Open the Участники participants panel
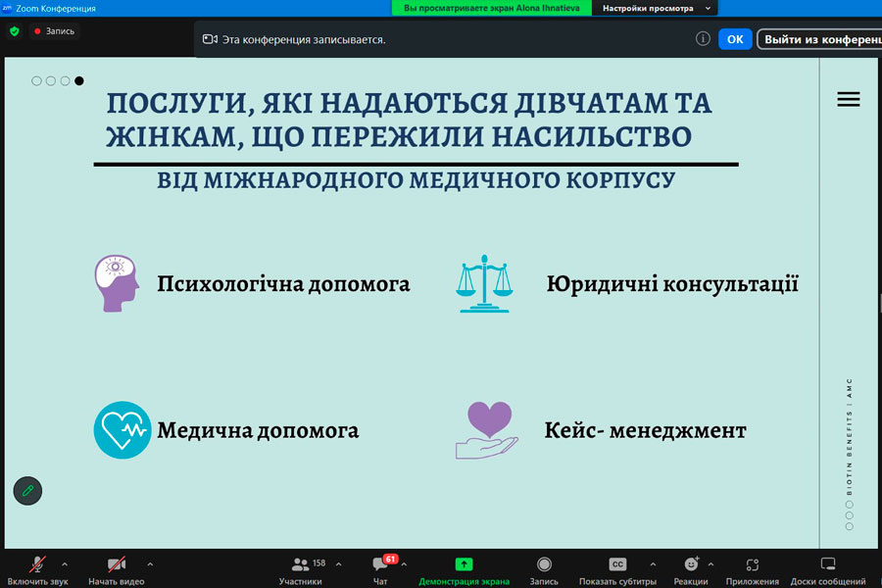Screen dimensions: 882x588 coord(301,570)
